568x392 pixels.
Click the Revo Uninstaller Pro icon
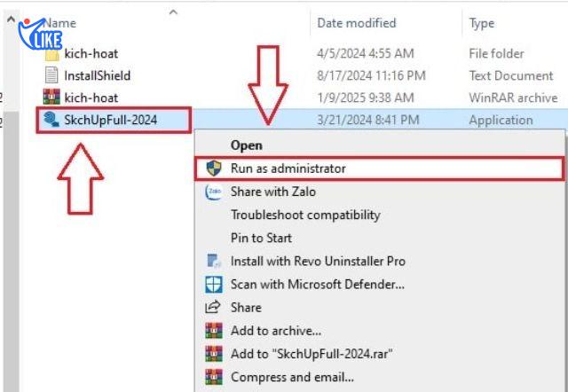tap(213, 261)
